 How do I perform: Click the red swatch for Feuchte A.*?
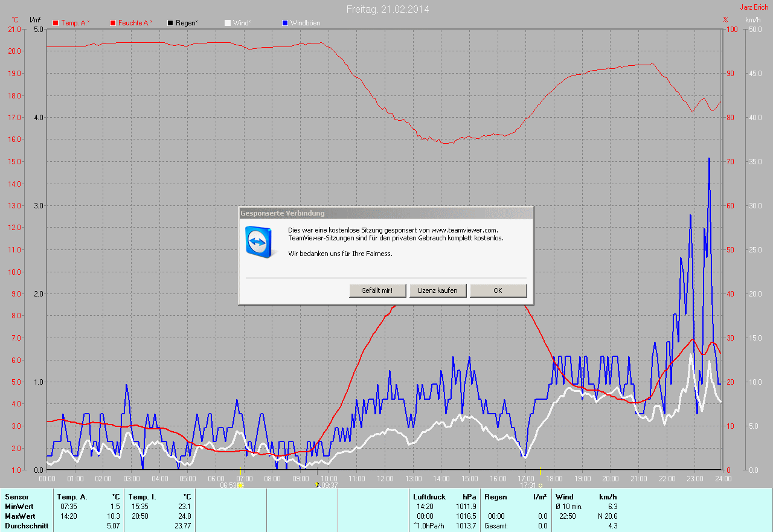tap(113, 23)
